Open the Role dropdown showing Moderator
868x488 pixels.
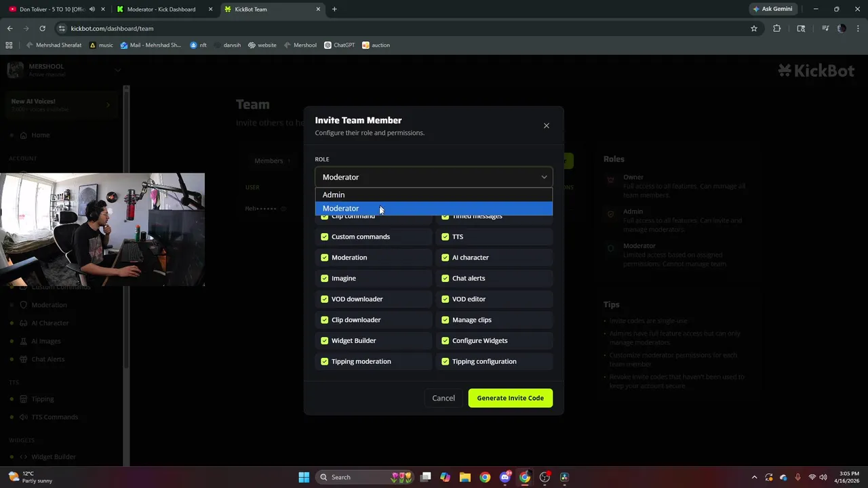click(434, 177)
